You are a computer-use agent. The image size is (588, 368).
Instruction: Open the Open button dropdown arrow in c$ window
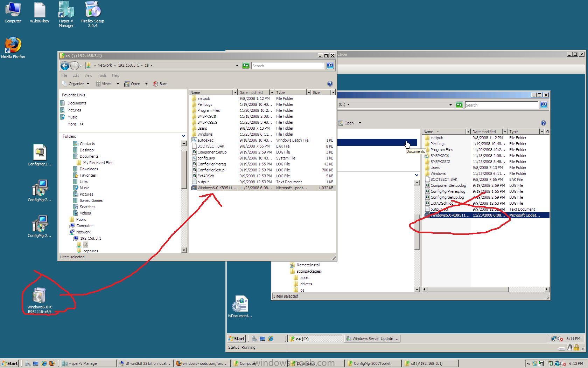click(146, 84)
